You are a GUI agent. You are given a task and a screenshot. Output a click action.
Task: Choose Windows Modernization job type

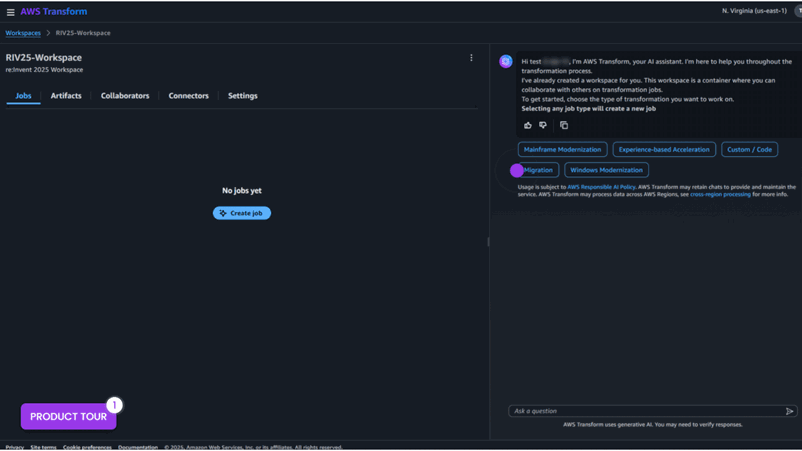click(606, 170)
